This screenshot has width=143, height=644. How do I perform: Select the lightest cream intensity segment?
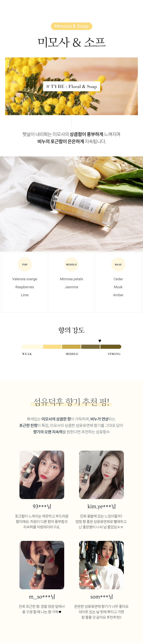tap(32, 347)
